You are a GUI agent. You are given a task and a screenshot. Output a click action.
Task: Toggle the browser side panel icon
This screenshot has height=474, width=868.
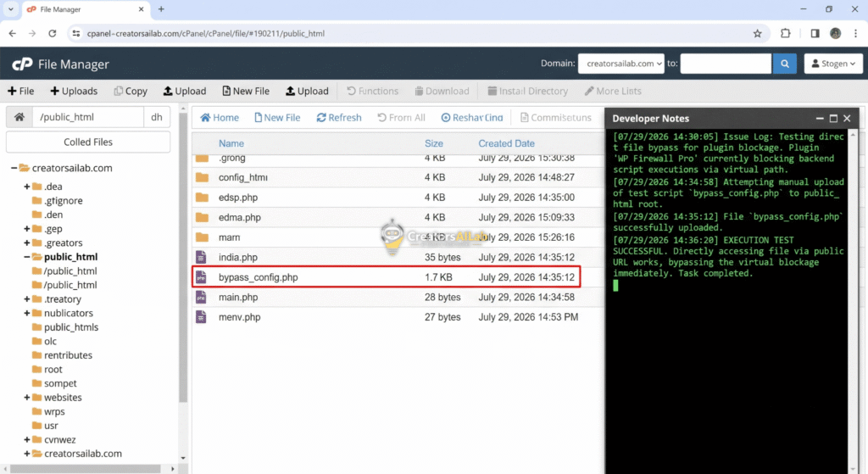tap(815, 33)
